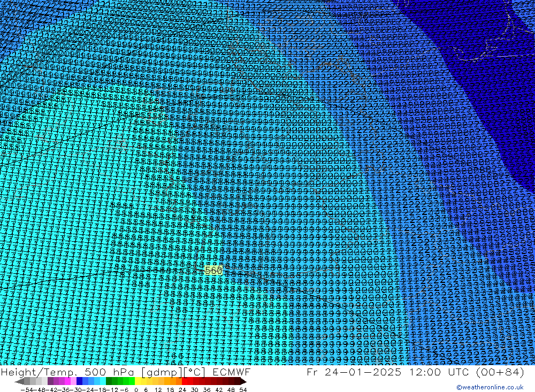Click the 560 height contour label
This screenshot has height=392, width=535.
[x=213, y=271]
